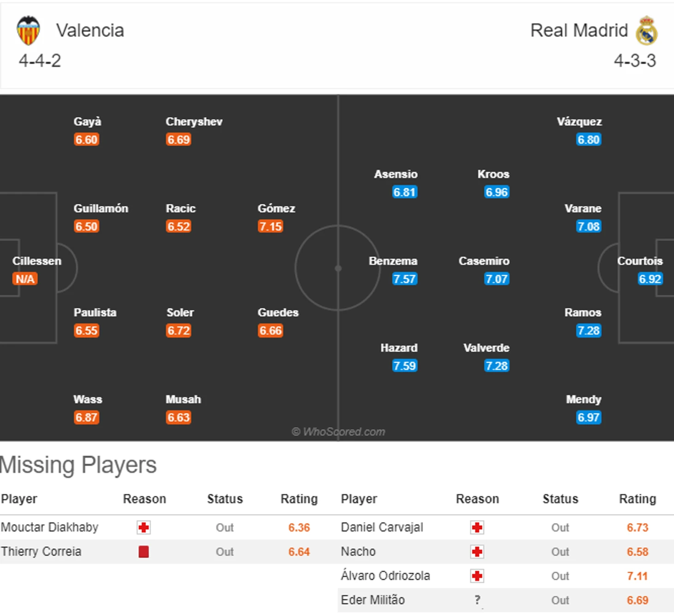Select Gómez's 7.15 rating badge

[271, 227]
